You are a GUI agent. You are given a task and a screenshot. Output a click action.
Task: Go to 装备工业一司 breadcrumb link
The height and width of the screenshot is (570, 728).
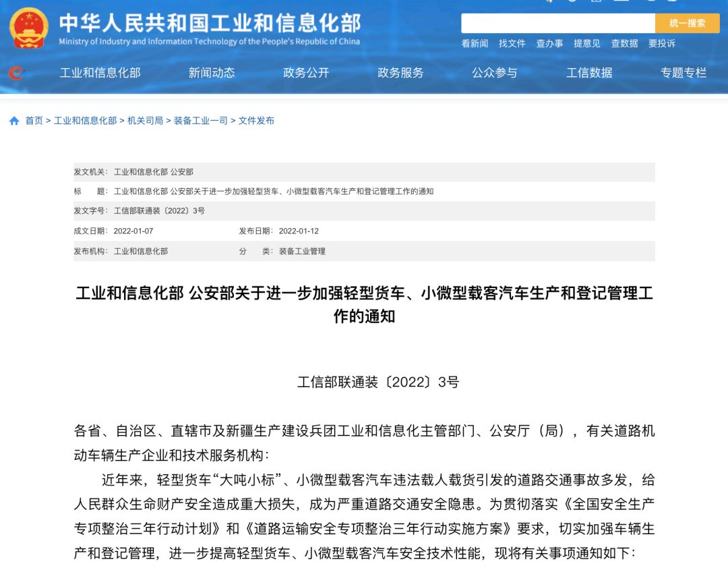tap(200, 121)
